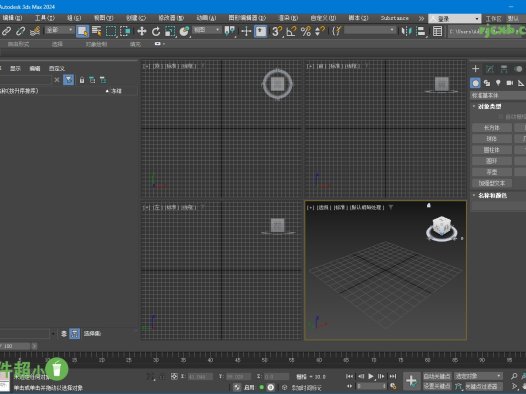Image resolution: width=526 pixels, height=394 pixels.
Task: Select the Geometry category icon
Action: pos(475,83)
